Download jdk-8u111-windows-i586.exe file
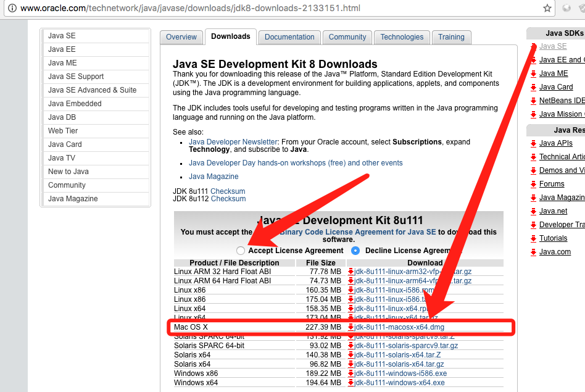 (400, 373)
